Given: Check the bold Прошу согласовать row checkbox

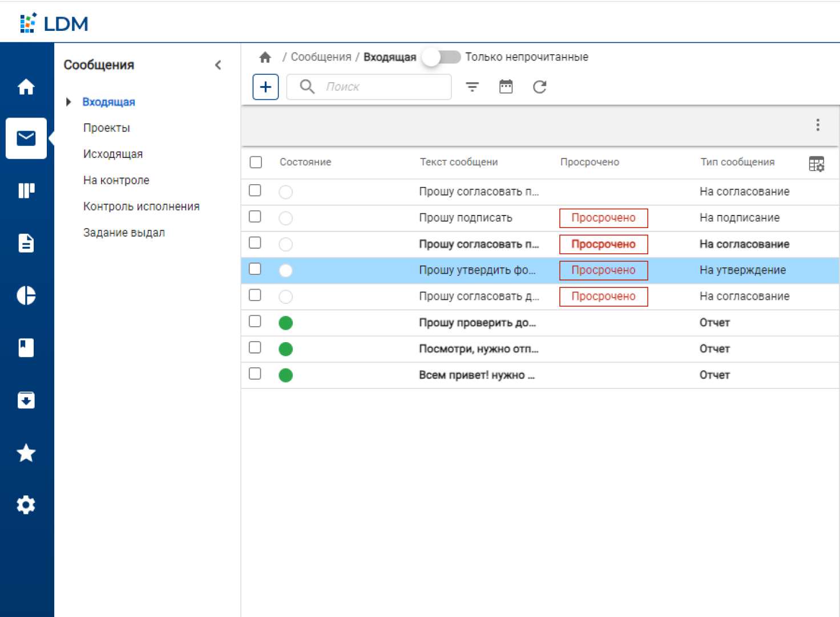Looking at the screenshot, I should (255, 243).
